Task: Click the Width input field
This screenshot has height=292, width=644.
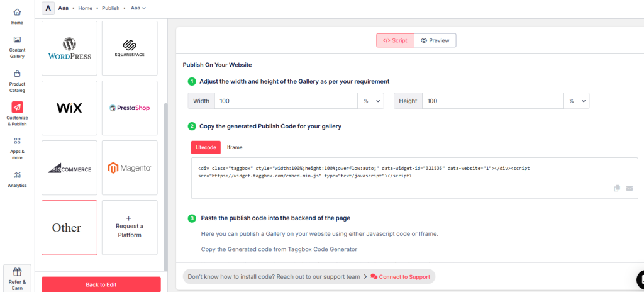Action: [286, 101]
